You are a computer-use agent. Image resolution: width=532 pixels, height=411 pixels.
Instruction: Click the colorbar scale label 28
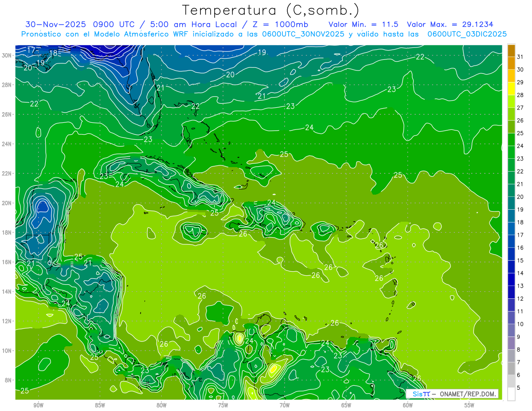coord(520,95)
